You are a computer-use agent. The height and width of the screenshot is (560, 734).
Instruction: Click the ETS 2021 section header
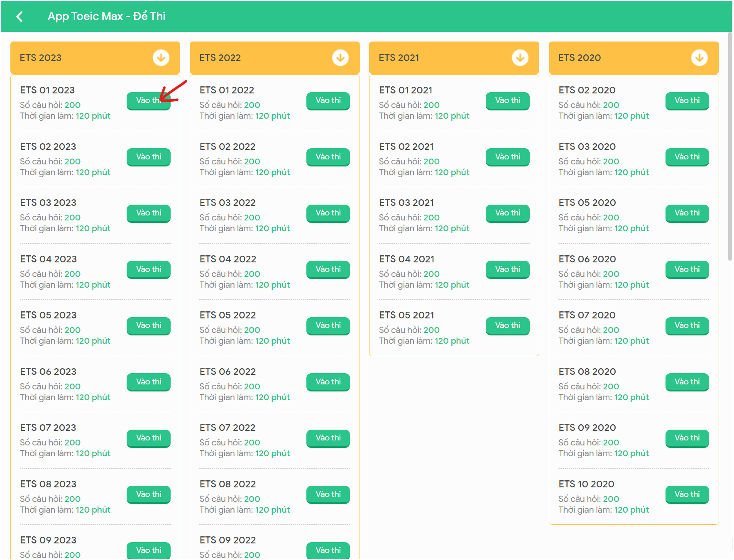coord(440,58)
